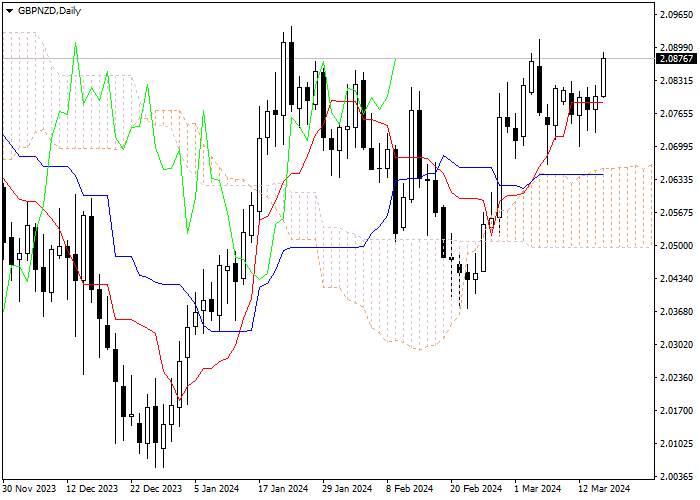Click price scale value 2.08990
Image resolution: width=700 pixels, height=500 pixels.
(676, 47)
